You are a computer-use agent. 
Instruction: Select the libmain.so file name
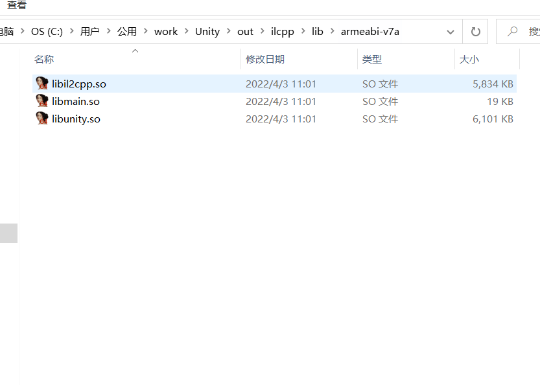click(76, 101)
